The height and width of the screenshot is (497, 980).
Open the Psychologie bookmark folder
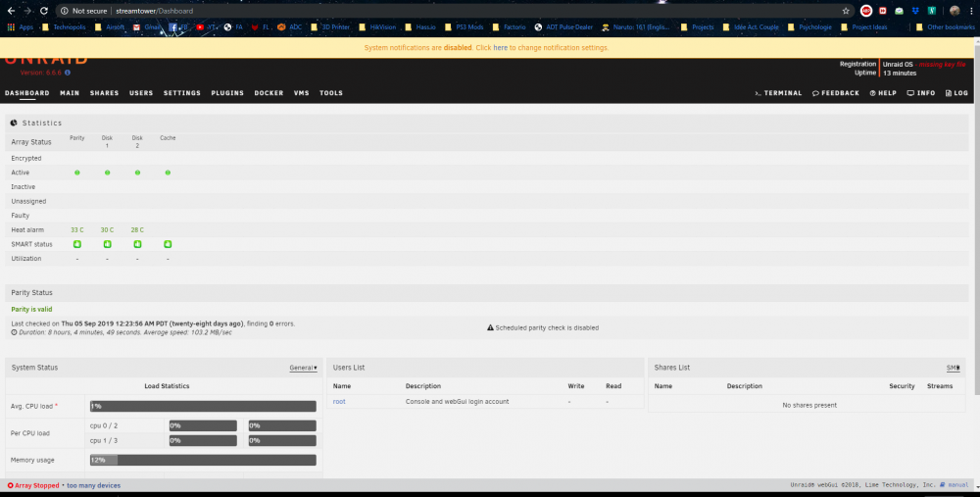[809, 27]
